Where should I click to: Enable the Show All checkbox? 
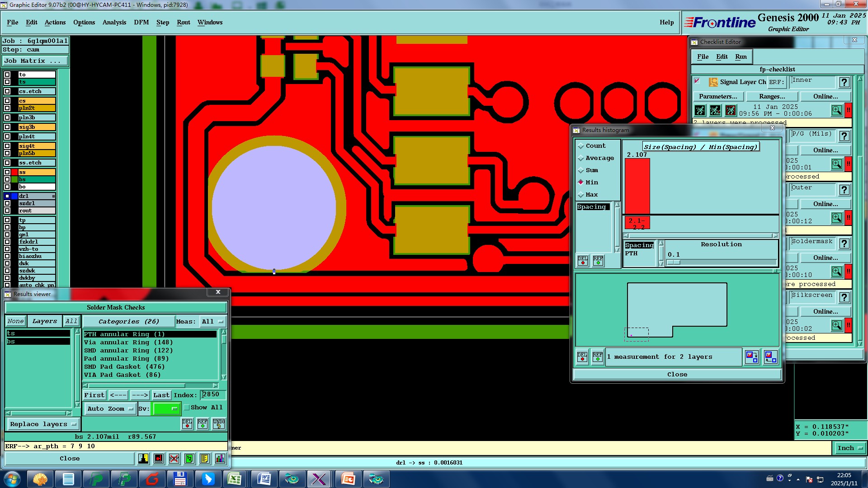click(187, 408)
